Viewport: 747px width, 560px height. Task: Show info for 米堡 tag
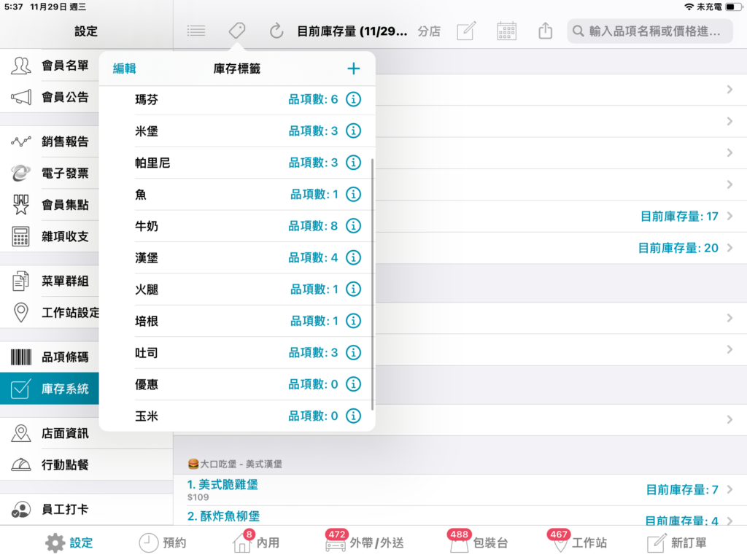[353, 131]
